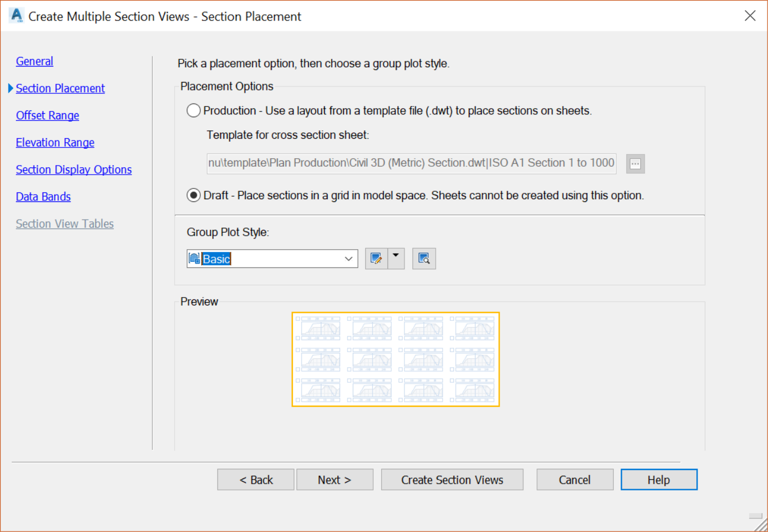
Task: Click the pick style from drawing icon
Action: tap(424, 259)
